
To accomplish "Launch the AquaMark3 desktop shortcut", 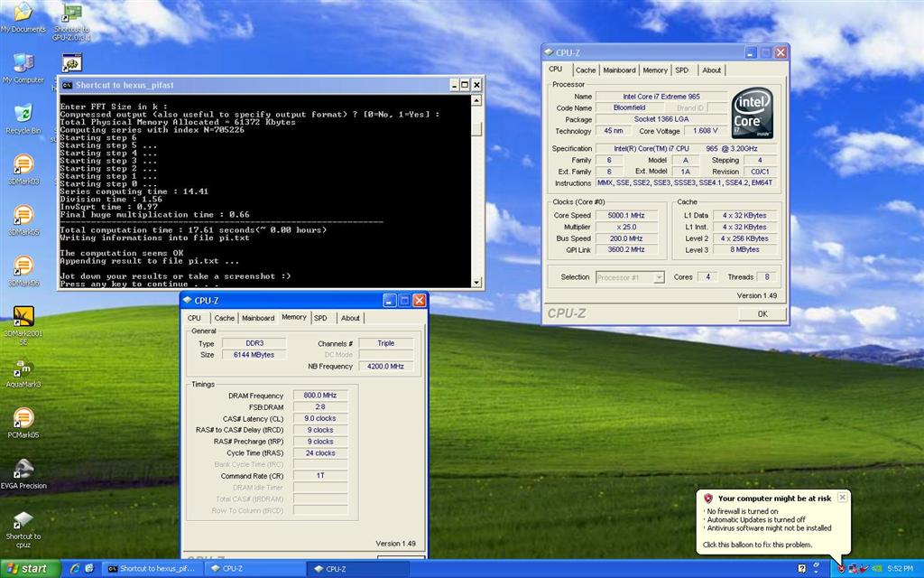I will pos(23,372).
